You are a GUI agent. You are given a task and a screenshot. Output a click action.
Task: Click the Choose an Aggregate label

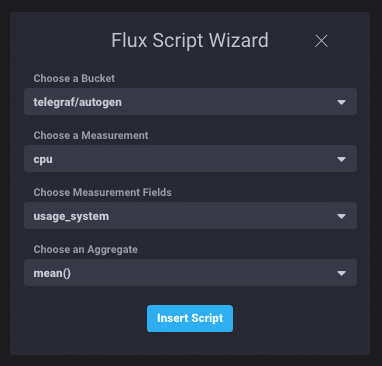(x=85, y=249)
